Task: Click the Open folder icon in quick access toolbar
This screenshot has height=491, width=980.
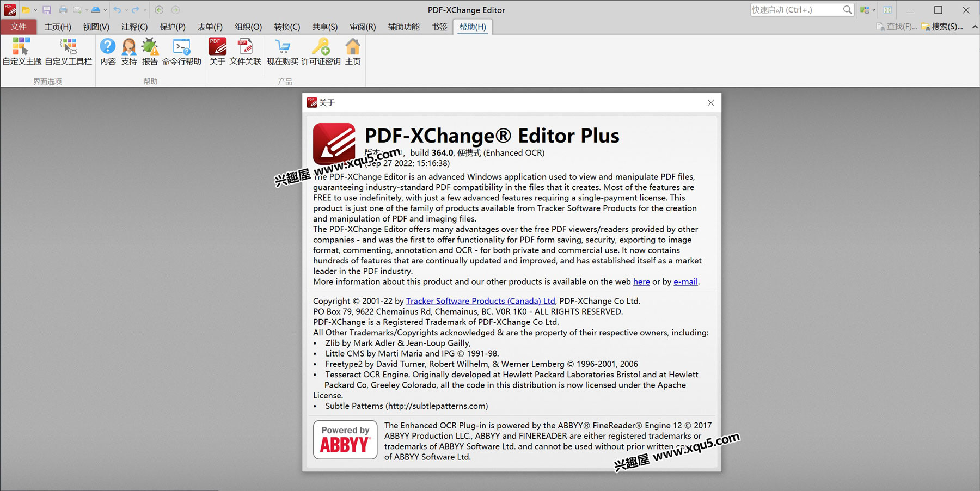Action: pos(26,10)
